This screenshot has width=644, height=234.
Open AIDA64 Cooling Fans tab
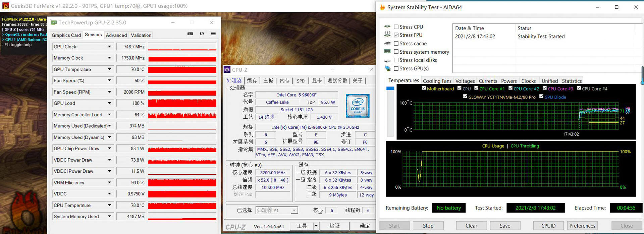(x=437, y=81)
